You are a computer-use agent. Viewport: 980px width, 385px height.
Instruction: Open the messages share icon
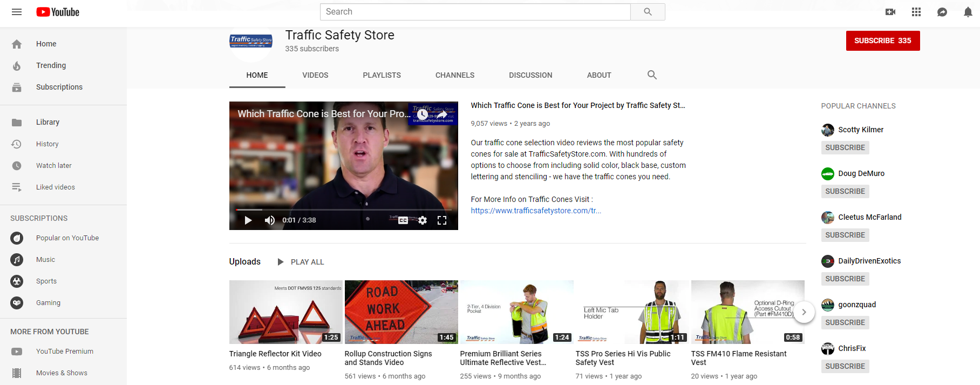coord(942,12)
